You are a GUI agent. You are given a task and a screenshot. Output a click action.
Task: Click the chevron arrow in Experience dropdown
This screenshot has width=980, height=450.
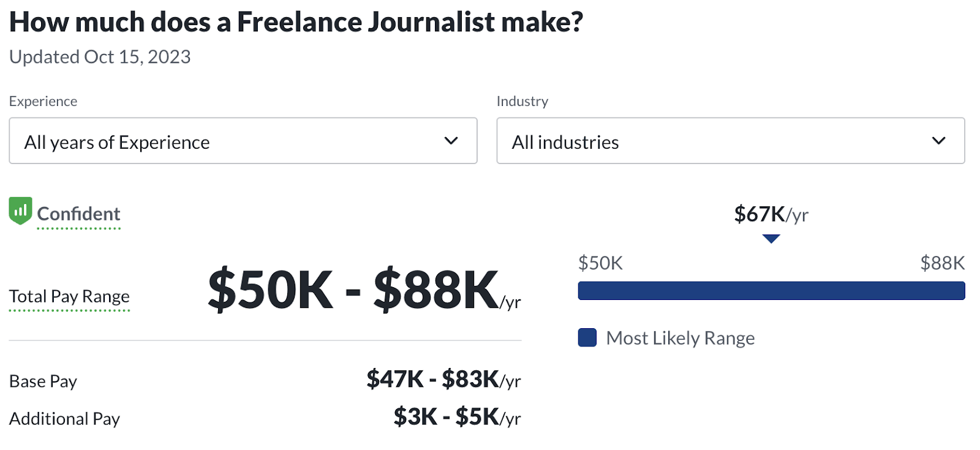point(451,141)
